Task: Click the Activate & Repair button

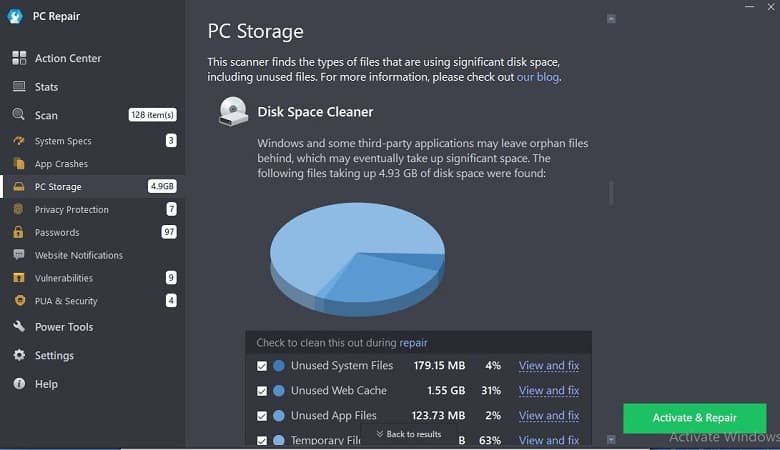Action: [694, 418]
